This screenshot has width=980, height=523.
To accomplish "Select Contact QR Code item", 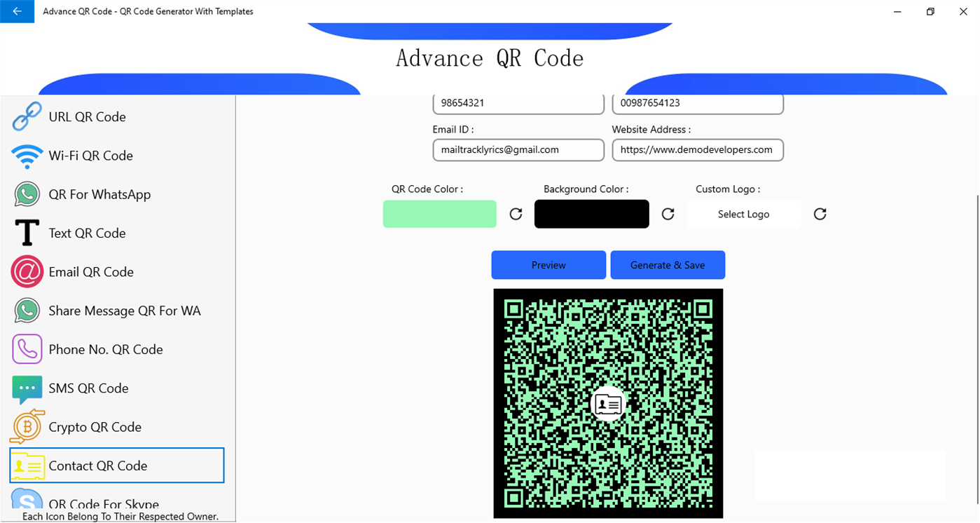I will (x=117, y=466).
